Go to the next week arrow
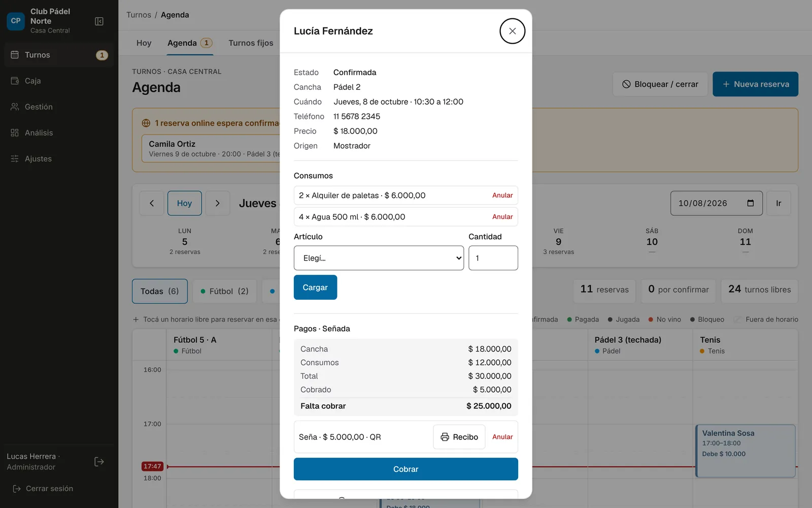This screenshot has height=508, width=812. click(218, 203)
